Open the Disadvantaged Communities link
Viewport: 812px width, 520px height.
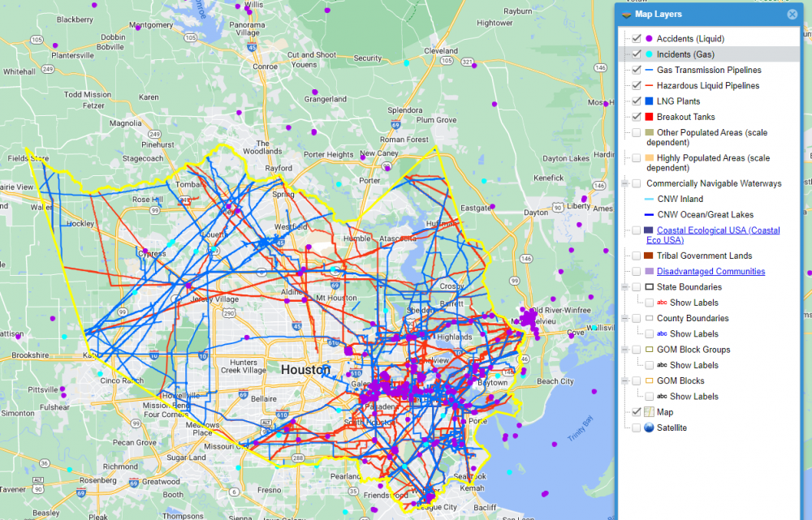click(x=710, y=272)
